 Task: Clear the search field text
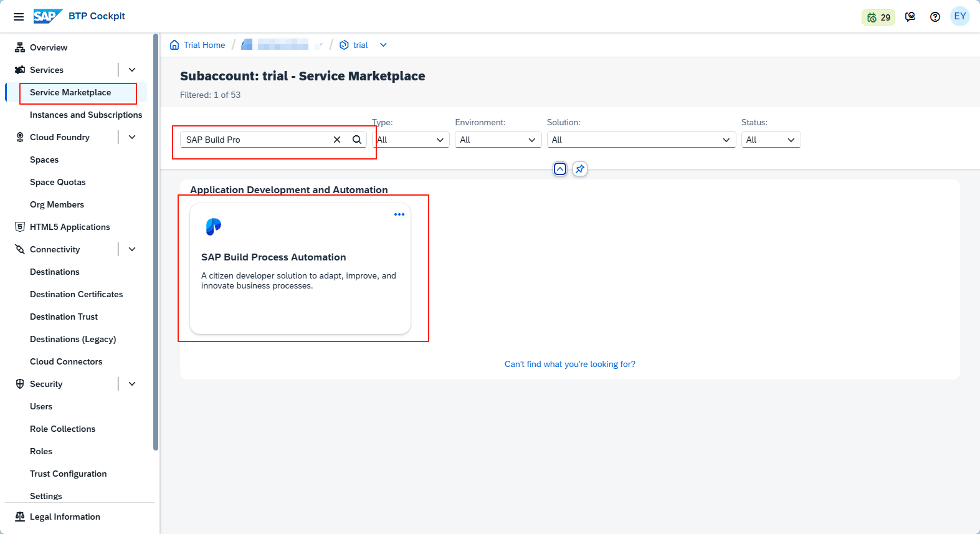(x=337, y=140)
